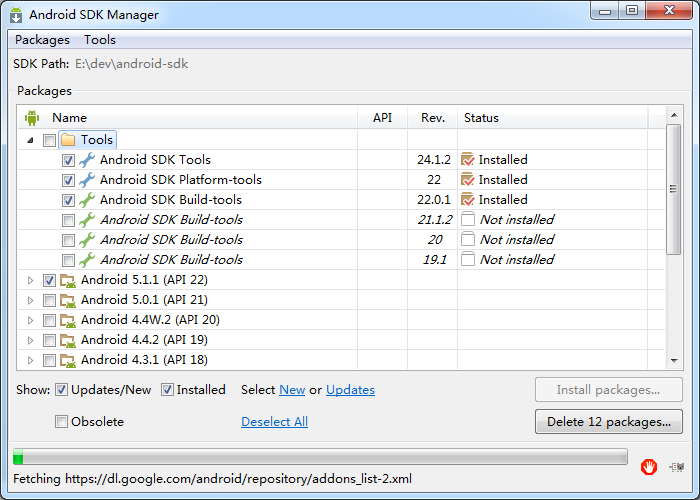Viewport: 700px width, 500px height.
Task: Click installed status icon for Android SDK Tools
Action: pos(467,160)
